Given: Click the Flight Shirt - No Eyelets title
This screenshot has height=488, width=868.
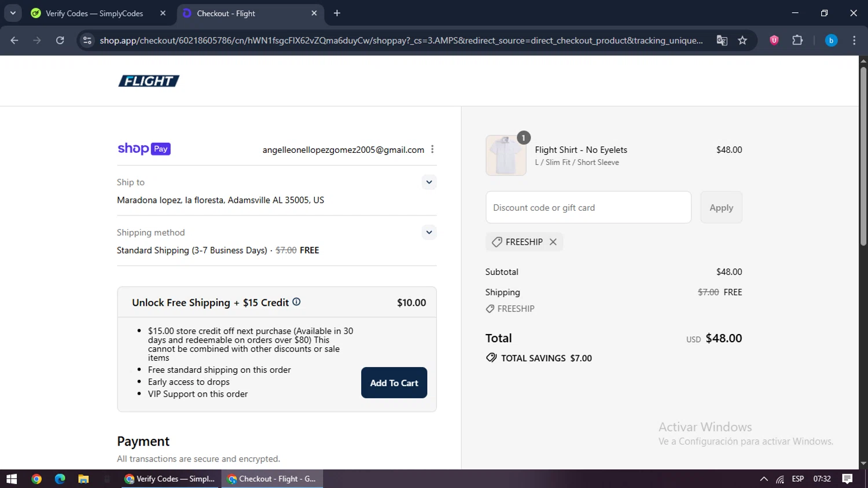Looking at the screenshot, I should pyautogui.click(x=581, y=149).
